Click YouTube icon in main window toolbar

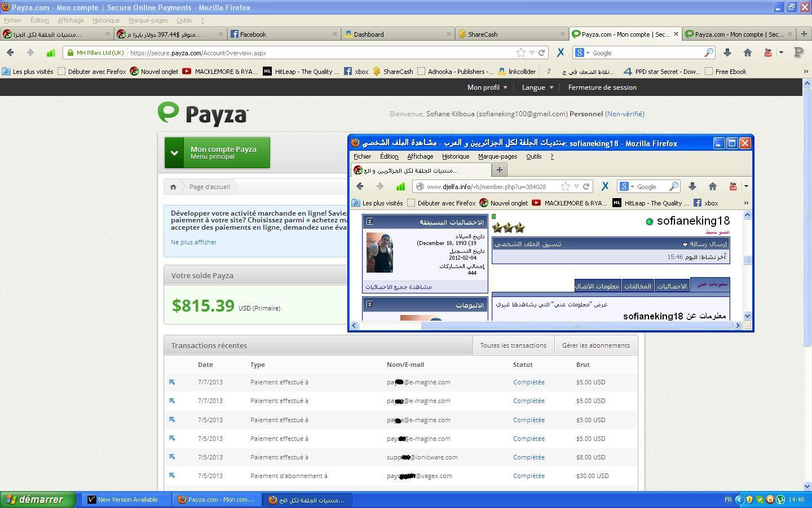[768, 52]
